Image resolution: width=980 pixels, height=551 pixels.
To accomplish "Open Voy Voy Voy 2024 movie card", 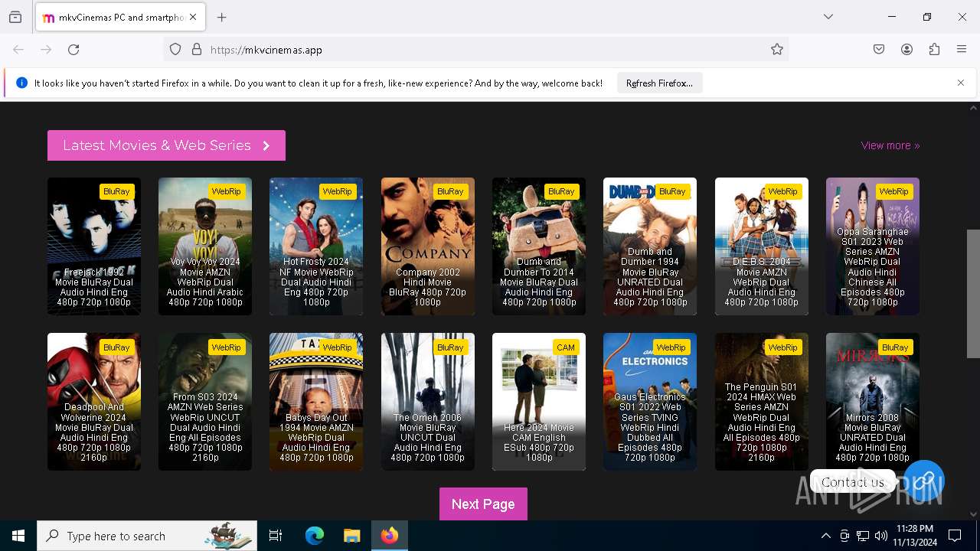I will [205, 246].
